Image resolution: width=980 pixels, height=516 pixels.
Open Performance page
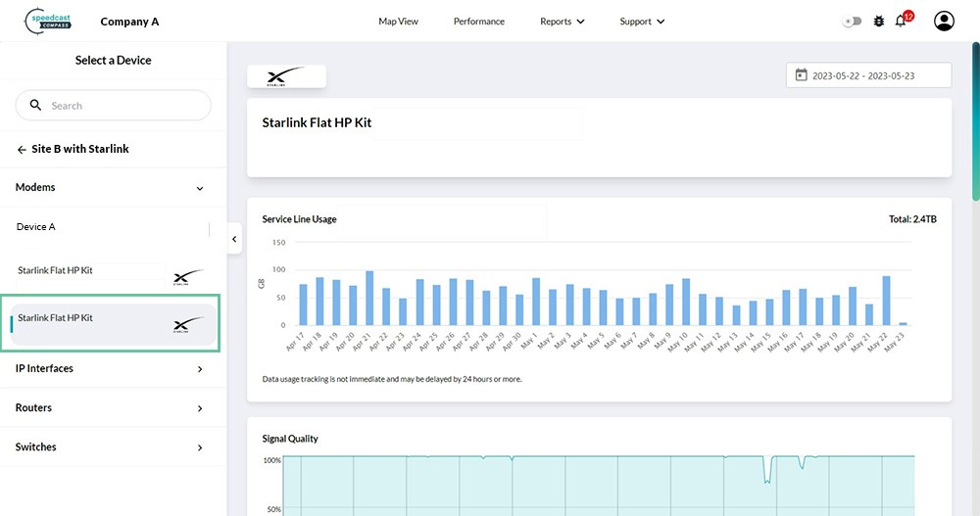(479, 22)
